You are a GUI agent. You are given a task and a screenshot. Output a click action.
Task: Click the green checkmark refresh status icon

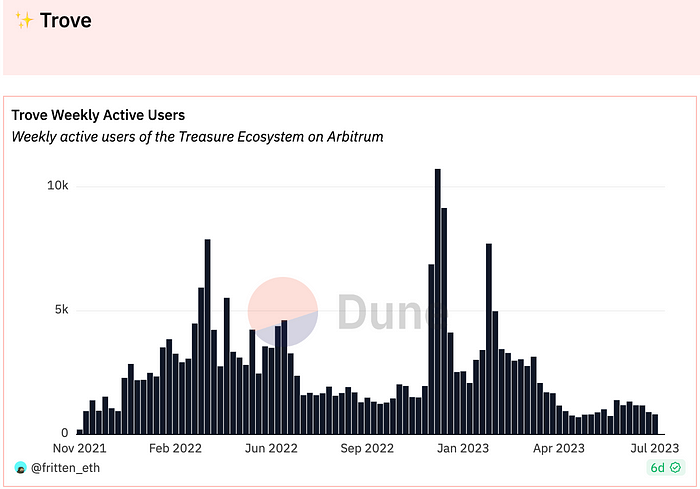click(674, 468)
